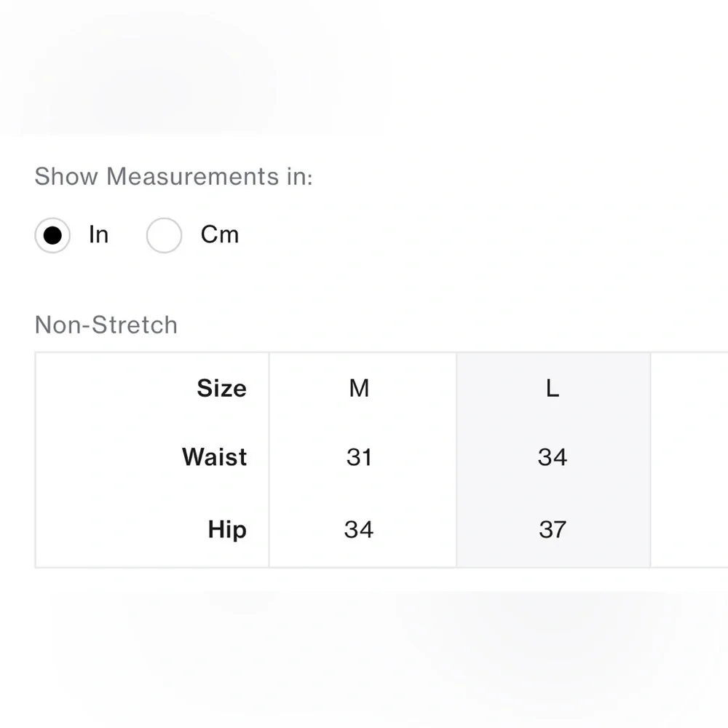This screenshot has width=728, height=728.
Task: Click the word Stretch in the heading
Action: click(x=135, y=325)
